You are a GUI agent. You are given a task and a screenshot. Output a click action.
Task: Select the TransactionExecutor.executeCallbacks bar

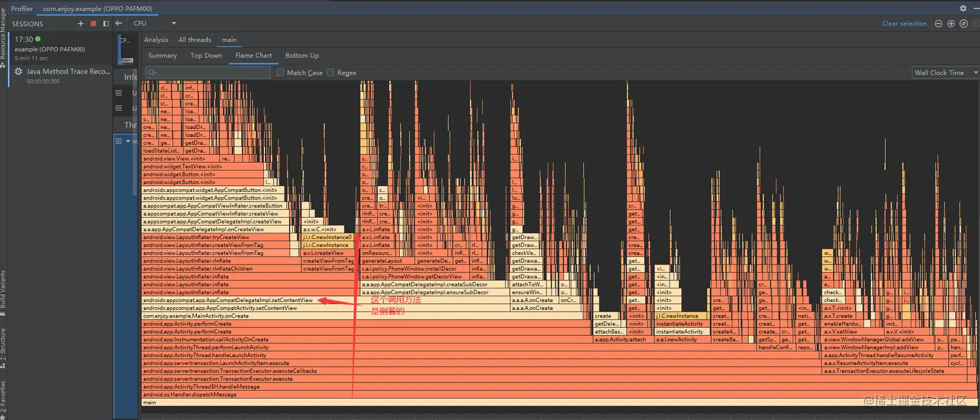click(481, 371)
